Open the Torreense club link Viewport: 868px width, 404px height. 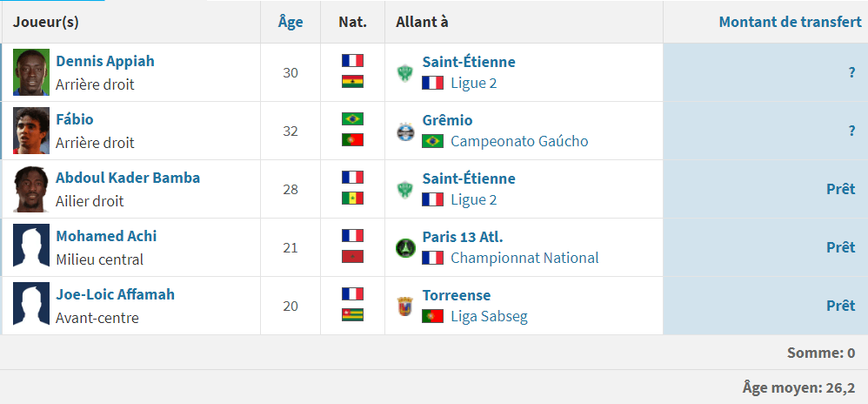tap(457, 295)
